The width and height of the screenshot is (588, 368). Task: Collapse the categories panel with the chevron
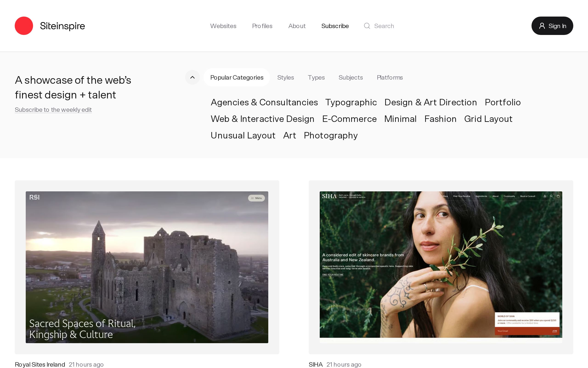click(192, 78)
